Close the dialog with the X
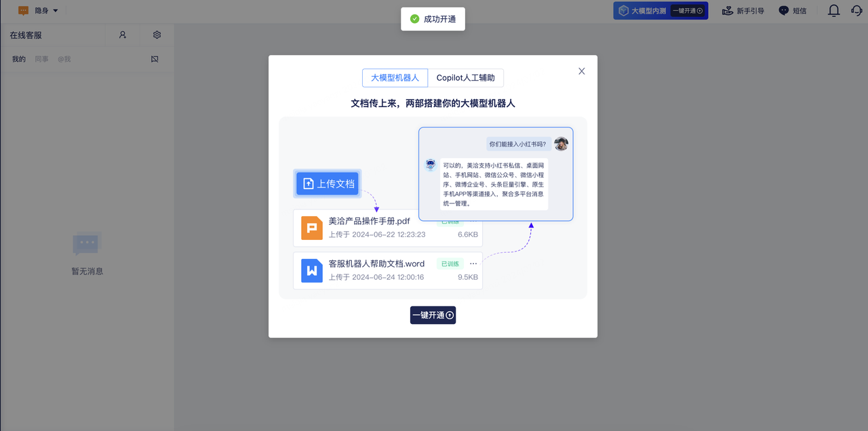Screen dimensions: 868x431 (581, 71)
